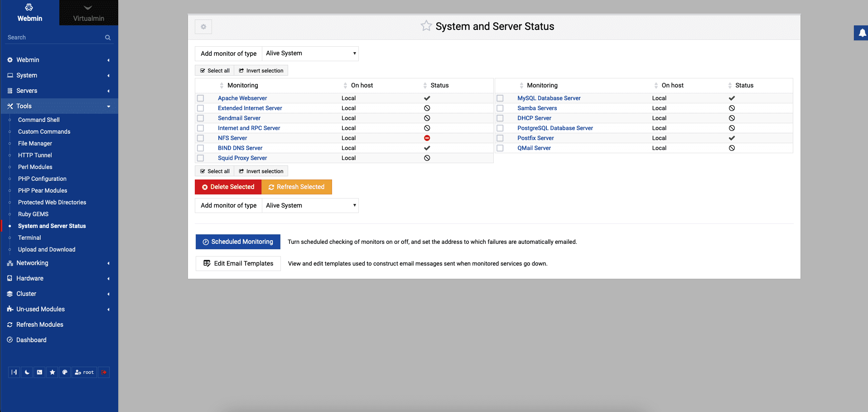This screenshot has width=868, height=412.
Task: Click the Scheduled Monitoring button
Action: coord(238,242)
